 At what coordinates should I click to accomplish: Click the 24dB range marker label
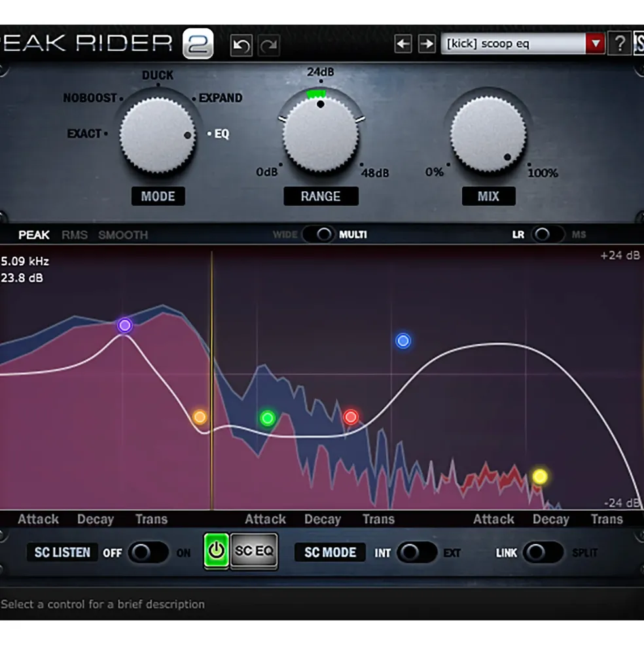pyautogui.click(x=320, y=72)
